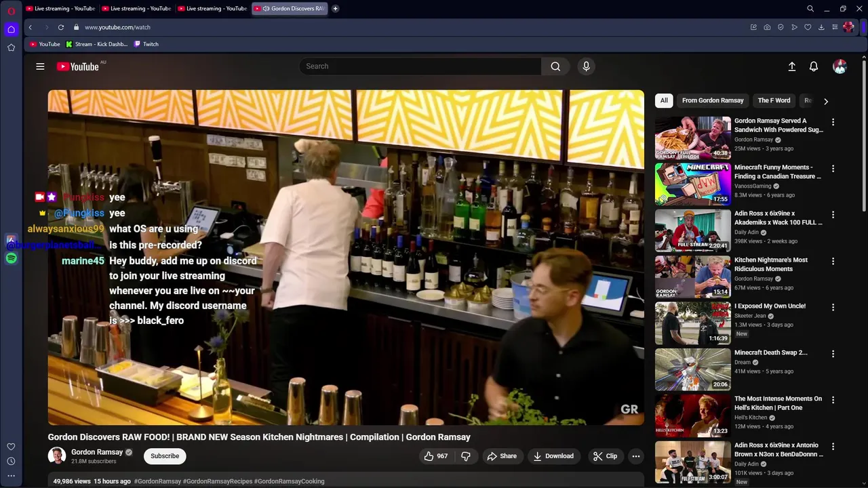
Task: Open the heart icon at sidebar bottom
Action: pos(11,447)
